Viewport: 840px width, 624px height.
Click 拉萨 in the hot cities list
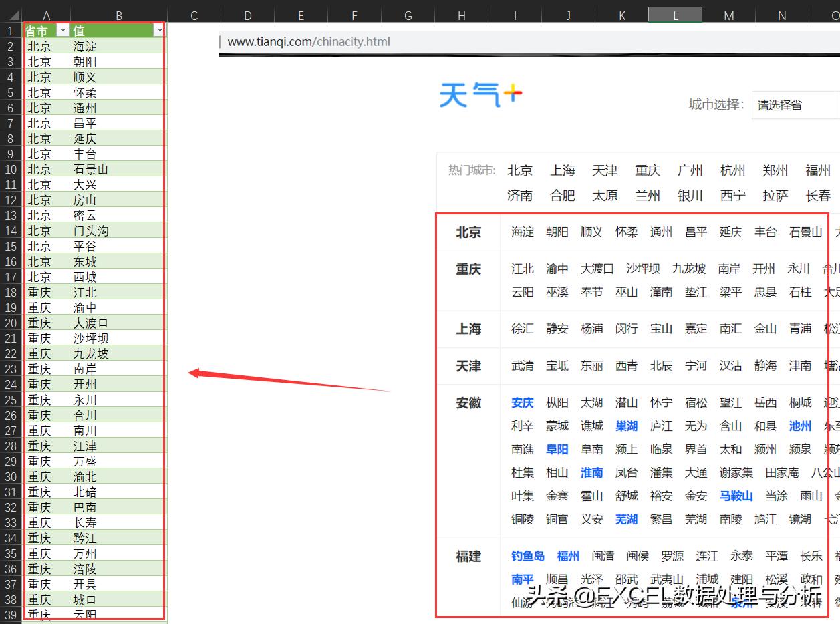pyautogui.click(x=775, y=196)
